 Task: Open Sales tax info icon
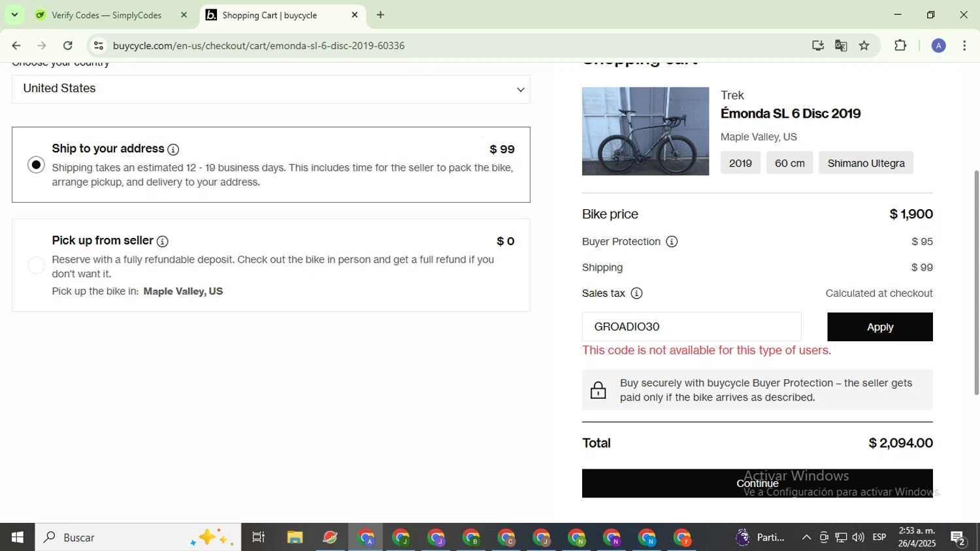click(x=636, y=293)
